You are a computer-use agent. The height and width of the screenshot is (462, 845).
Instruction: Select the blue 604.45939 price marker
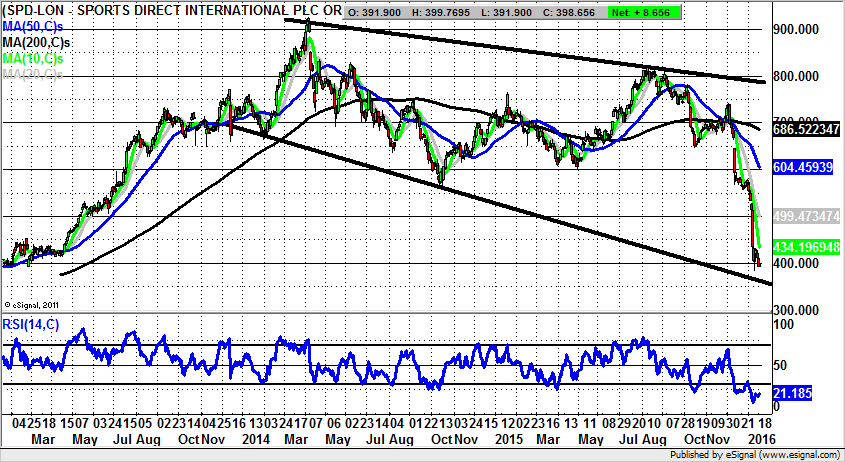tap(802, 168)
